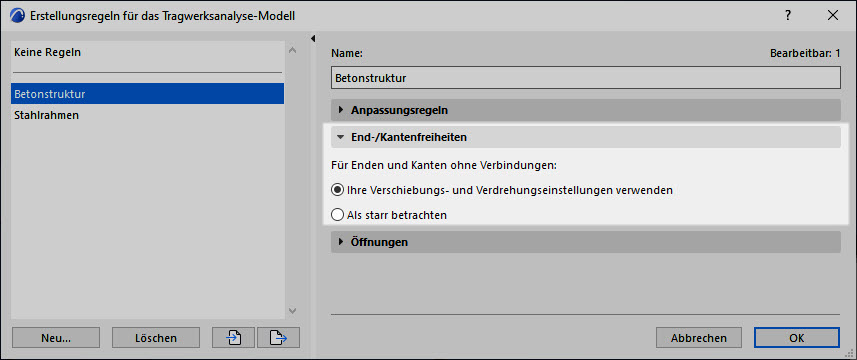Click the rules list scroll down arrow

coord(292,310)
